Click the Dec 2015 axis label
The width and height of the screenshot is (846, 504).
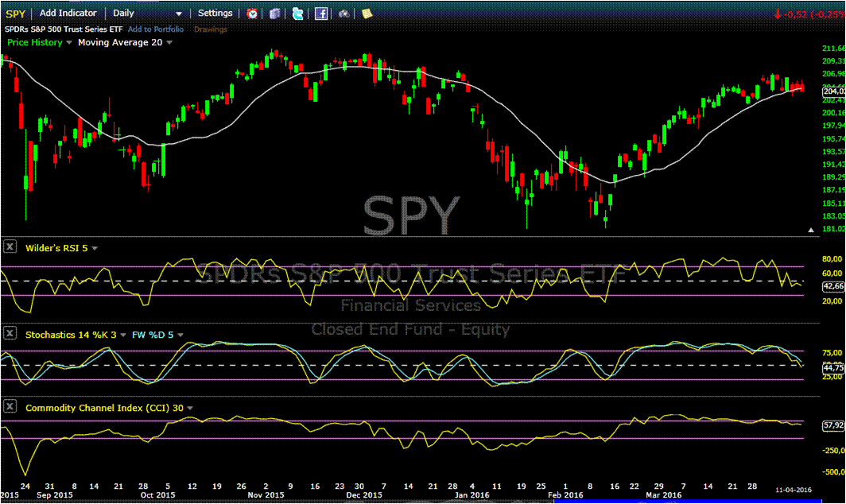(x=364, y=494)
